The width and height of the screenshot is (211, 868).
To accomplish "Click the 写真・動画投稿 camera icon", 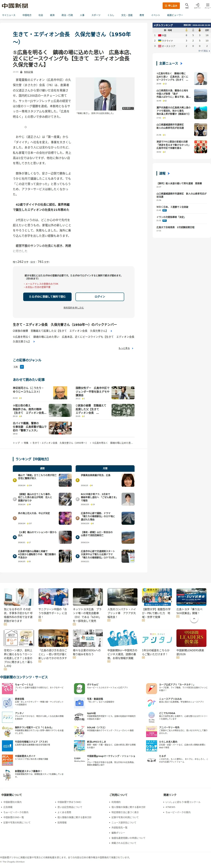I will pos(79,703).
